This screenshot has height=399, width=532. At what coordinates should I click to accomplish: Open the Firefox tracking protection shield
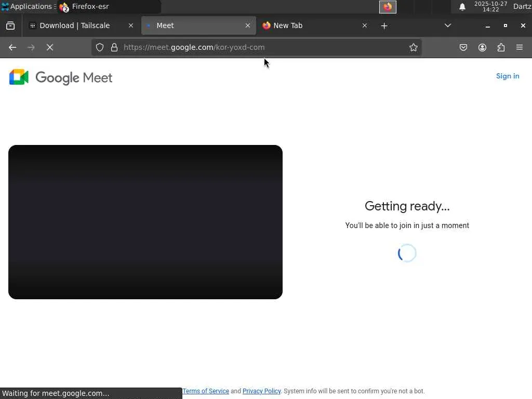(x=99, y=47)
